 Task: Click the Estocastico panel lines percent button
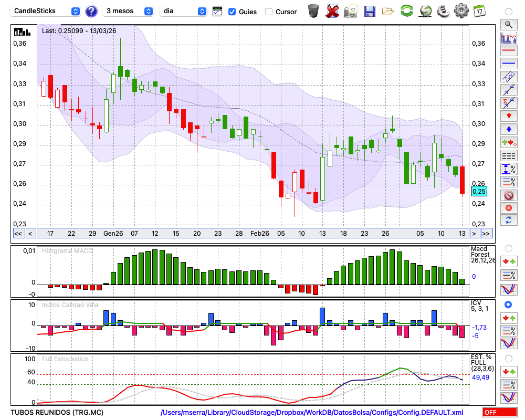click(509, 384)
